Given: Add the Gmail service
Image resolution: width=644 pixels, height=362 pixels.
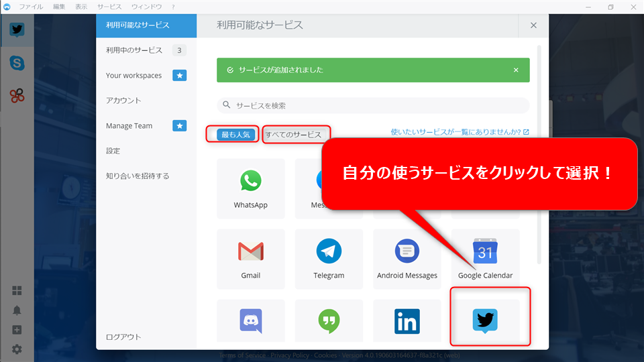Looking at the screenshot, I should (x=250, y=259).
